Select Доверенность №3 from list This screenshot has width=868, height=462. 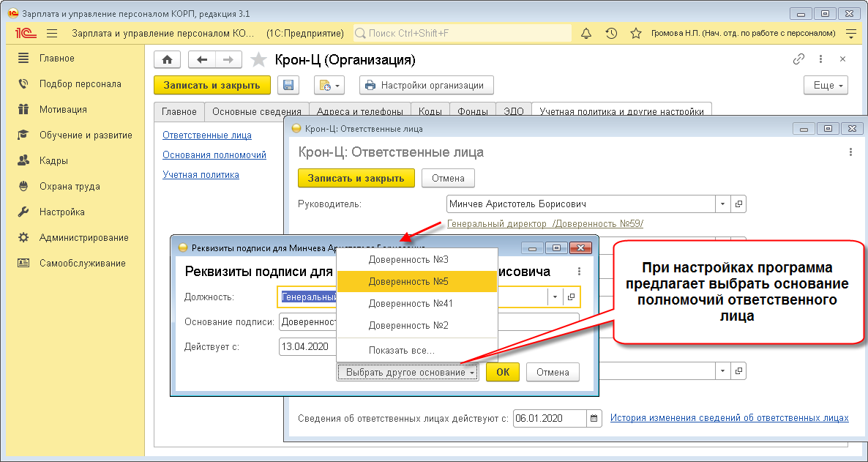tap(417, 260)
